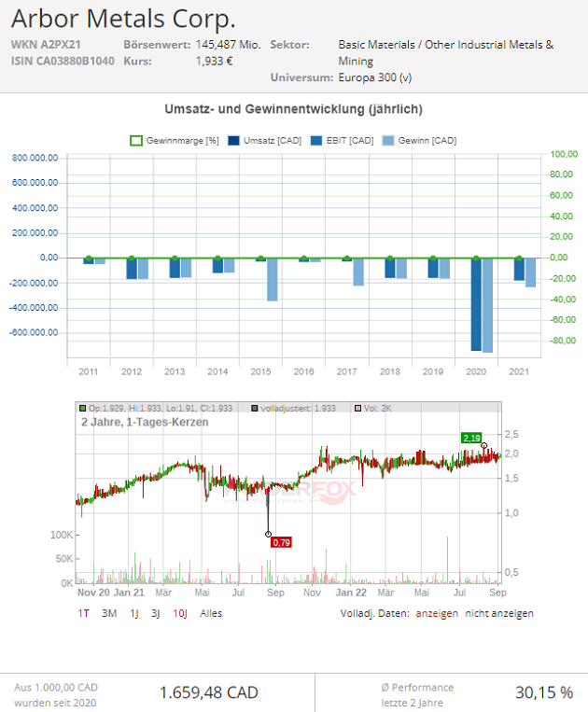This screenshot has width=588, height=712.
Task: Click '2 Jahre, 1-Tages-Kerzen' chart label
Action: 145,423
